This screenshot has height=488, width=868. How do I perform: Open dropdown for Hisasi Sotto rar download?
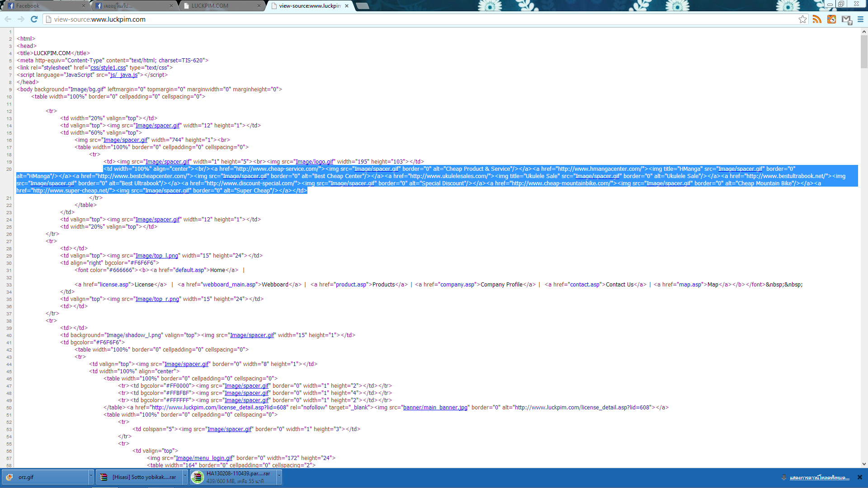[x=185, y=477]
